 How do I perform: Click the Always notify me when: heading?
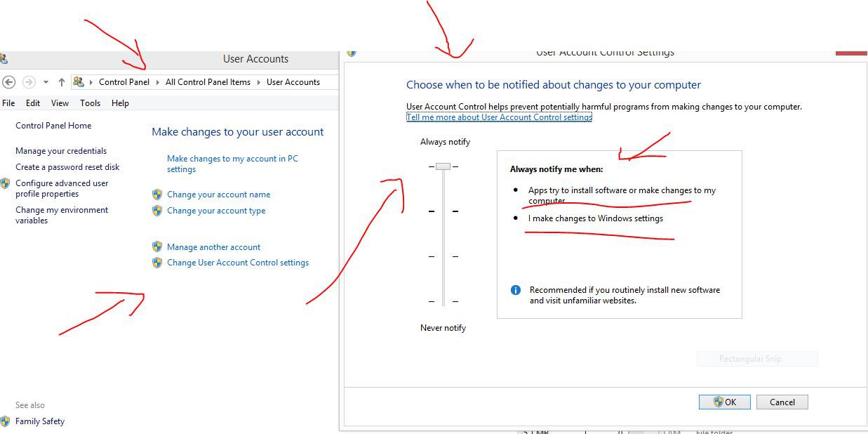tap(556, 169)
